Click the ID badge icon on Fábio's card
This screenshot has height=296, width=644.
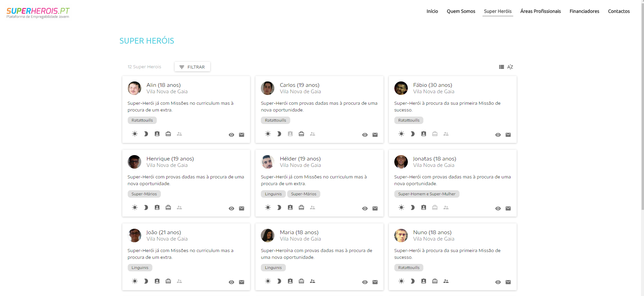[x=423, y=134]
